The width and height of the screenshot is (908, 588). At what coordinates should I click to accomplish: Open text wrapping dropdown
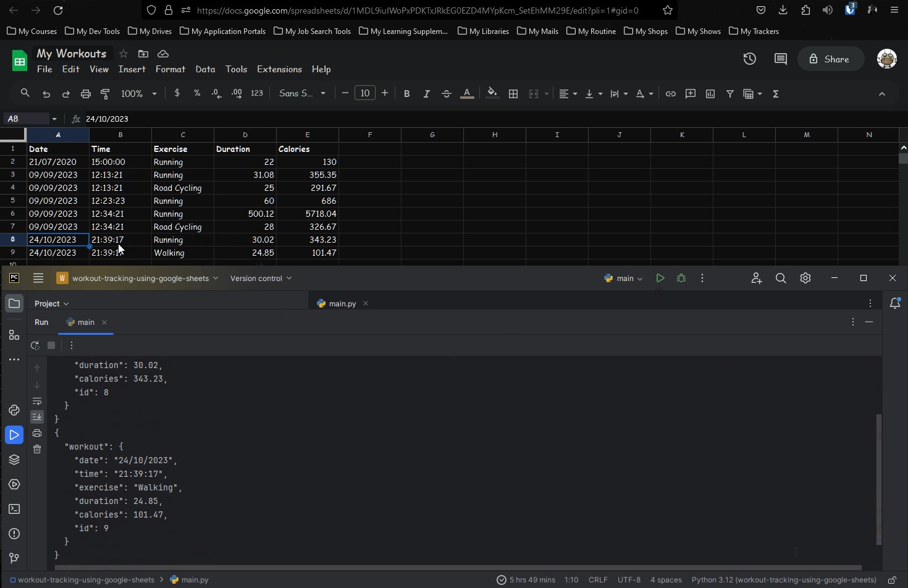point(619,94)
